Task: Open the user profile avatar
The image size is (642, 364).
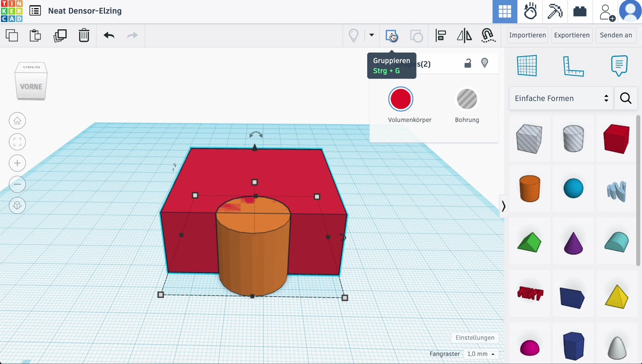Action: 630,11
